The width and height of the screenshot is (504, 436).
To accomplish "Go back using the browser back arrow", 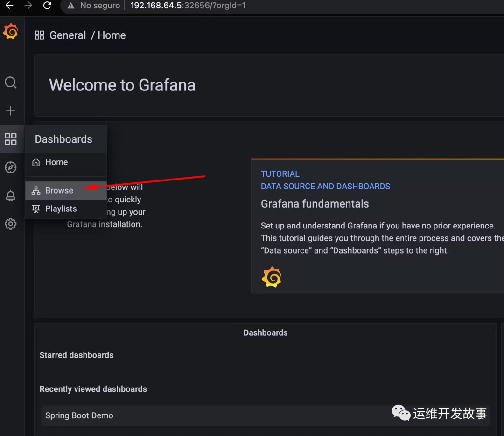I will tap(9, 6).
